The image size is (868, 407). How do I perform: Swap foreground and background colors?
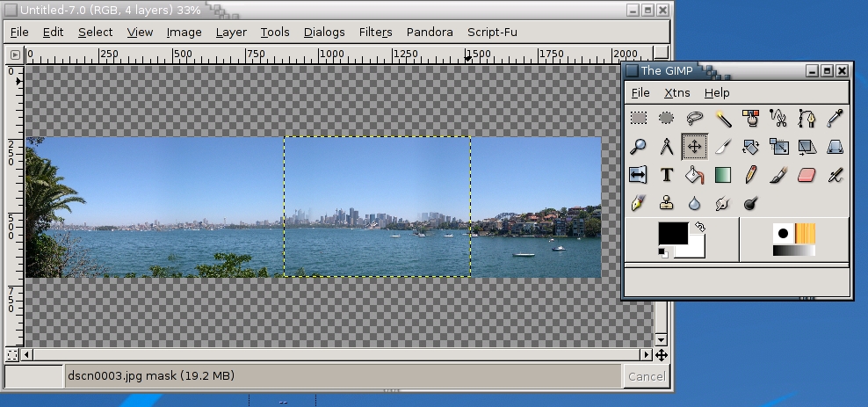click(x=700, y=227)
